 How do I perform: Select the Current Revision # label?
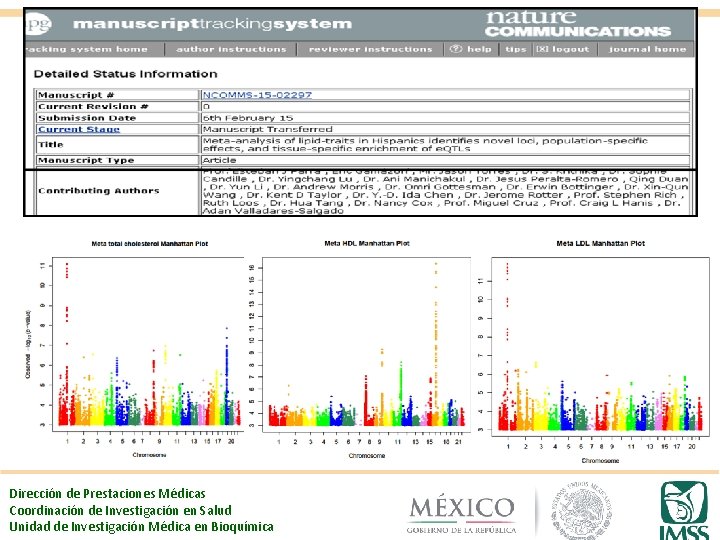[117, 107]
